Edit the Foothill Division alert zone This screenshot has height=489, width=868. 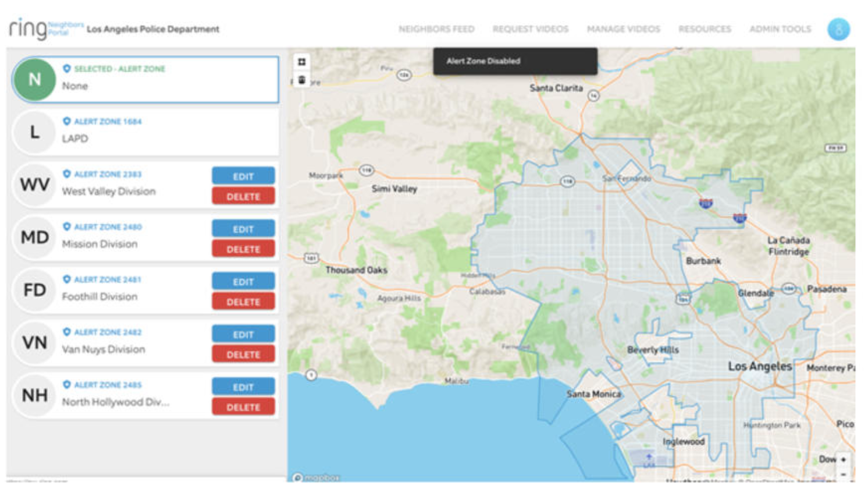click(x=243, y=282)
